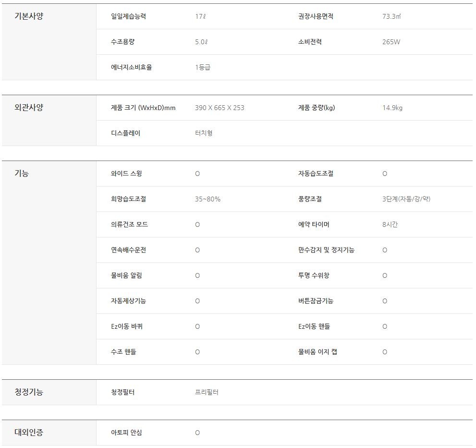
Task: Select the 8시간 timer value
Action: click(390, 224)
